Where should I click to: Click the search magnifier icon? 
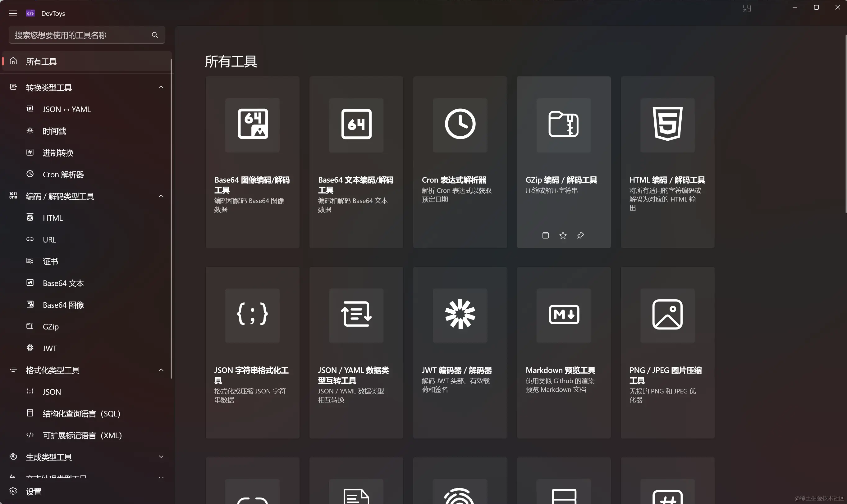click(x=155, y=35)
